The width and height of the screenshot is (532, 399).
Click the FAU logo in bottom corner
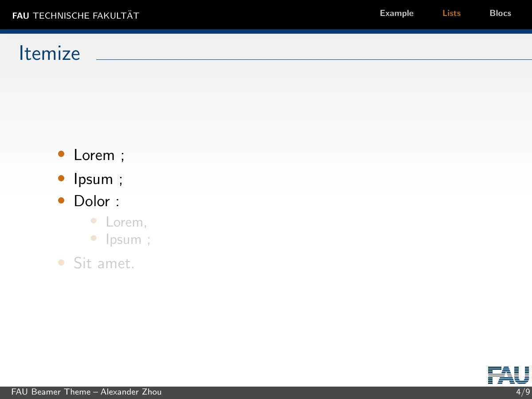coord(509,375)
